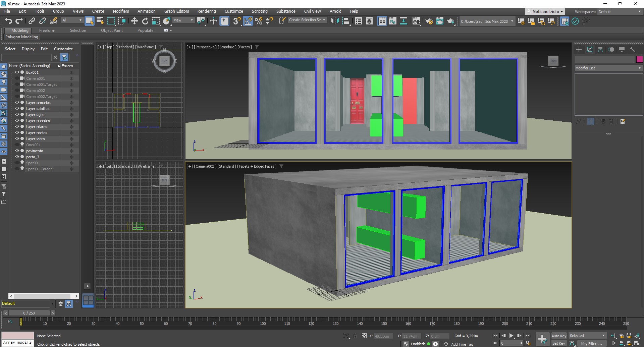Toggle the Angle Snap tool
Screen dimensions: 644x347
[248, 21]
